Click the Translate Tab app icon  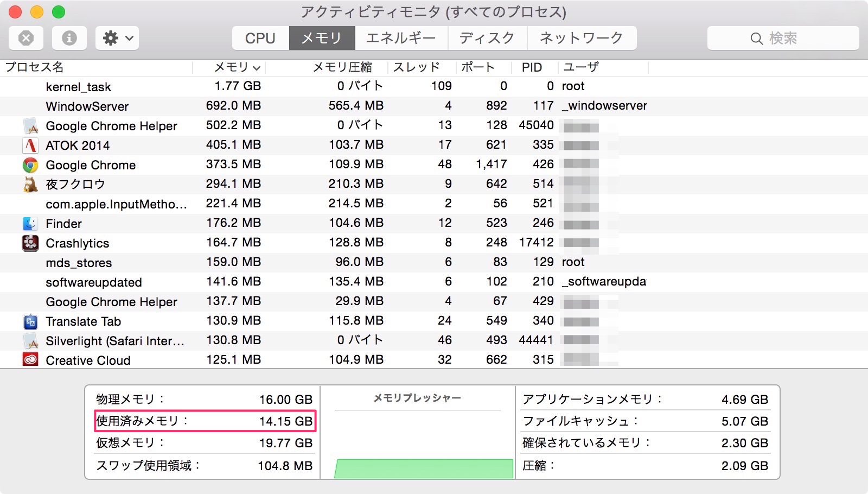point(30,321)
